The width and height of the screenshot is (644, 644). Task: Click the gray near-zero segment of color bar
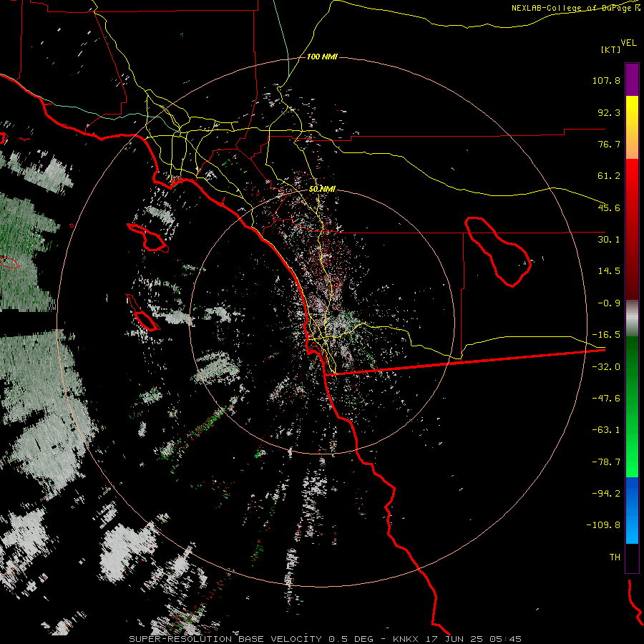pyautogui.click(x=632, y=318)
